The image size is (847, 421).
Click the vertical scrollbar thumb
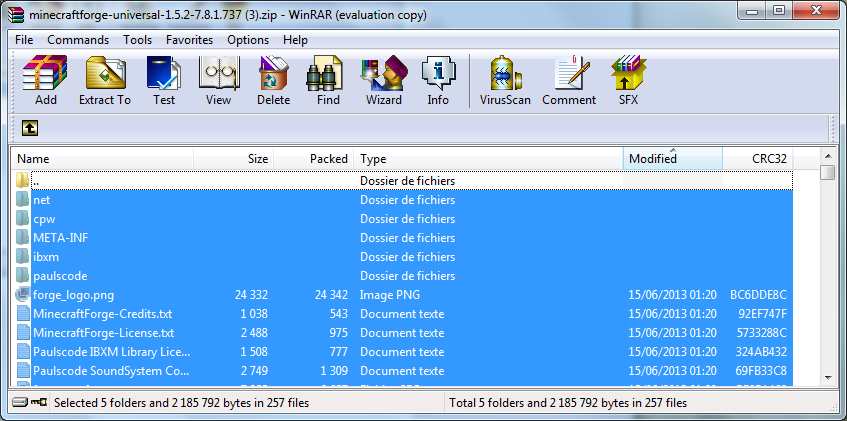click(827, 172)
